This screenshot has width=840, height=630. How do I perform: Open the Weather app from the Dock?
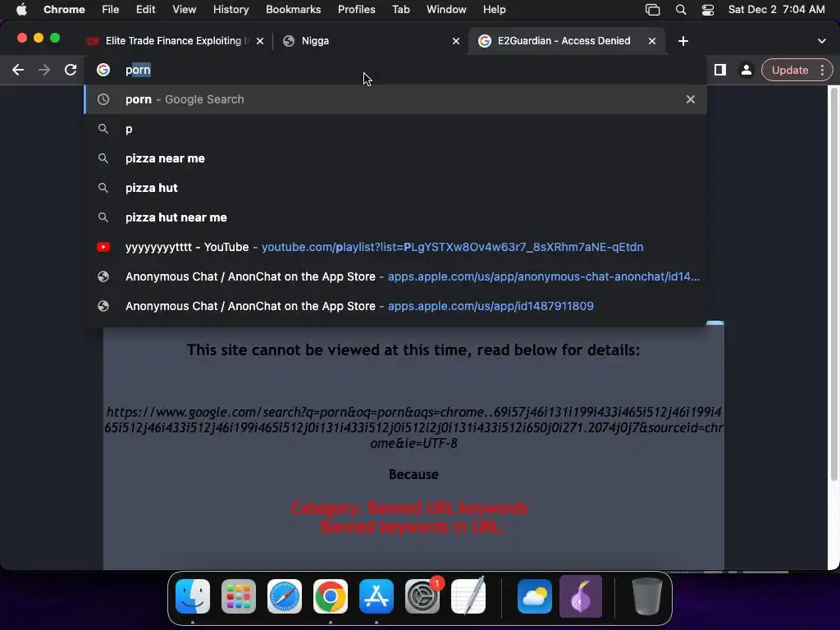(535, 596)
